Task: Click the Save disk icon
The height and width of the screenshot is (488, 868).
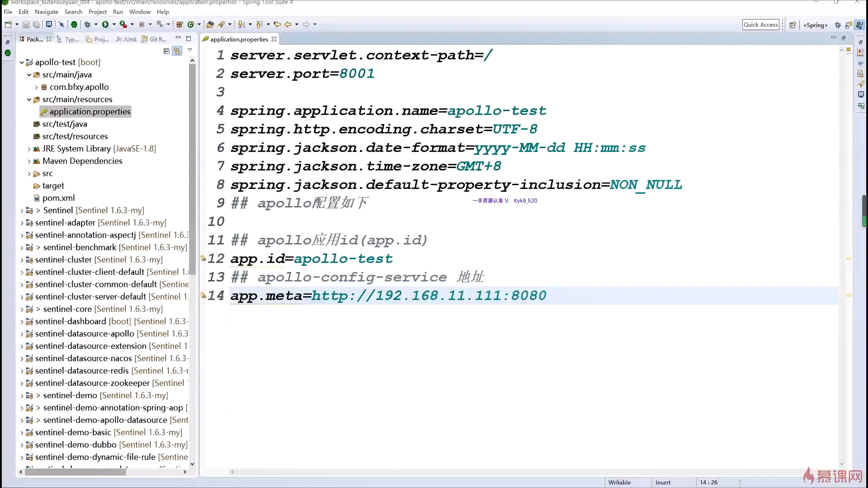Action: click(x=26, y=24)
